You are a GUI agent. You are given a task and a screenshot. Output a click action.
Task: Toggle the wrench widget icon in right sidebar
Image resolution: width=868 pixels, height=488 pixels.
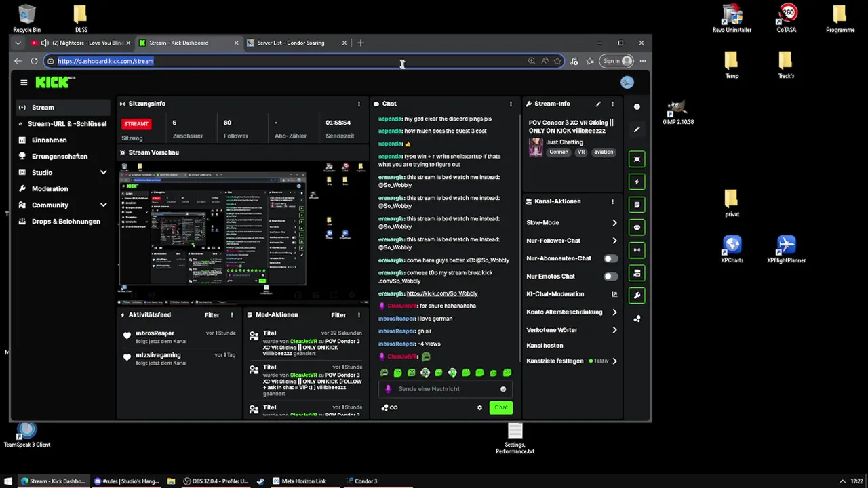[x=637, y=296]
